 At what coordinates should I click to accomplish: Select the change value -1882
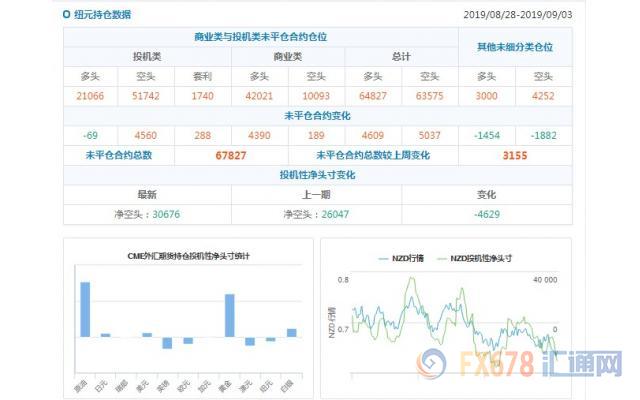coord(544,136)
